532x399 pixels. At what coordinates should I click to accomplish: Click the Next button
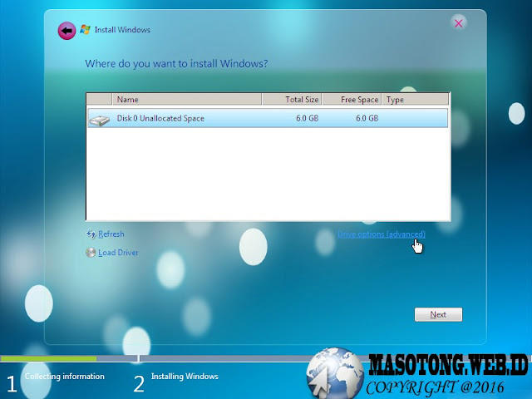pyautogui.click(x=438, y=314)
